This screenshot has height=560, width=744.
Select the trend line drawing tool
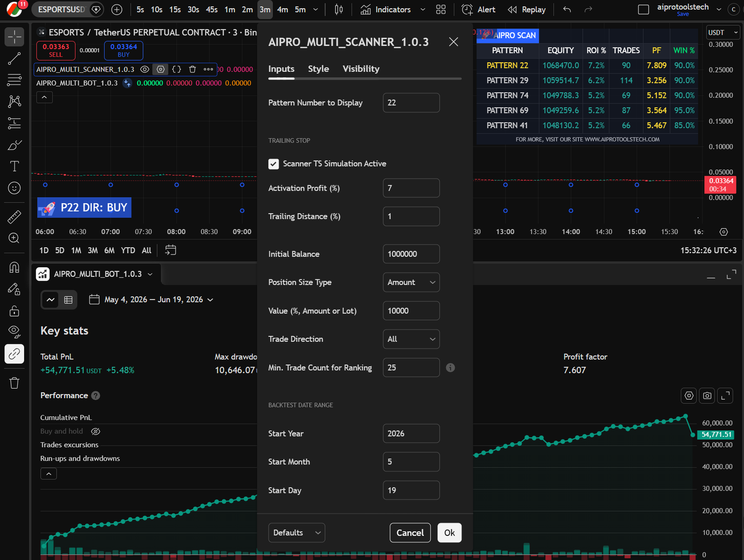point(14,58)
